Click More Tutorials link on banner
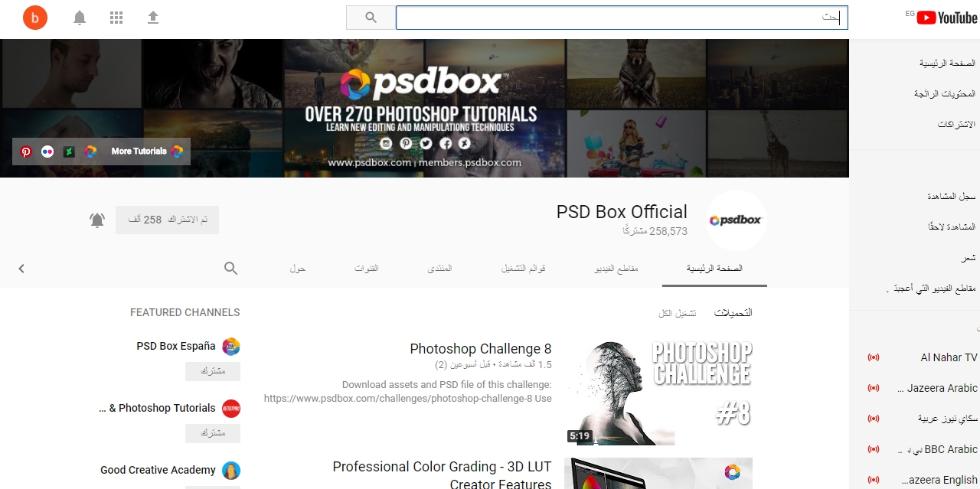The image size is (980, 489). coord(139,152)
